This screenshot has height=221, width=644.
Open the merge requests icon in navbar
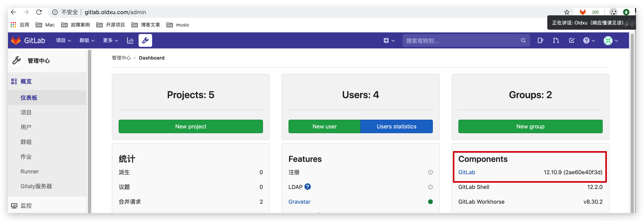pos(556,40)
